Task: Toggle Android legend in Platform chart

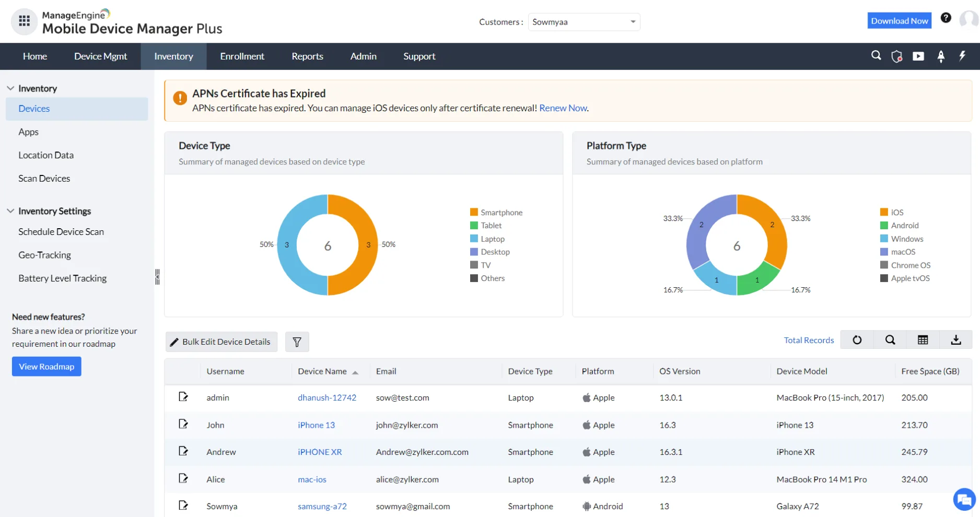Action: [899, 226]
